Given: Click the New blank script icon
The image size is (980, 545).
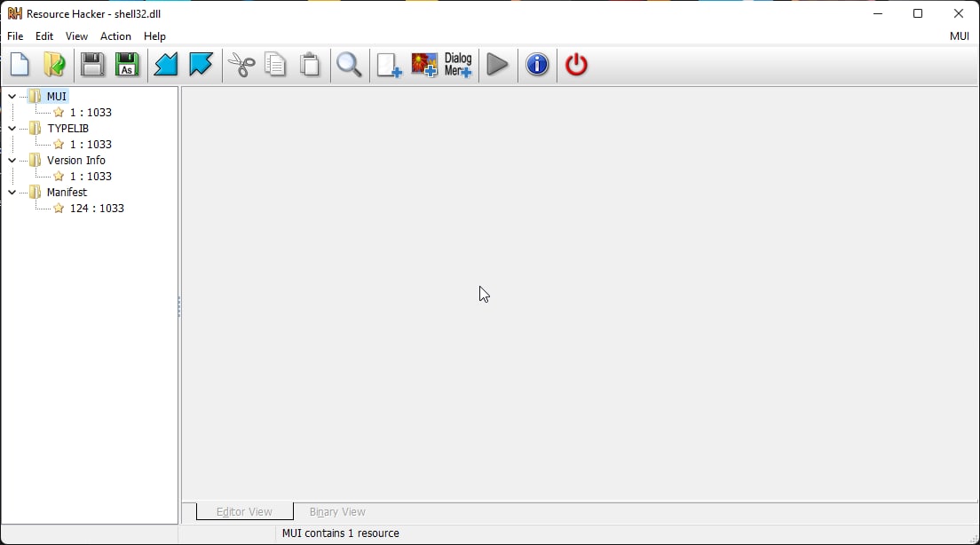Looking at the screenshot, I should 20,65.
